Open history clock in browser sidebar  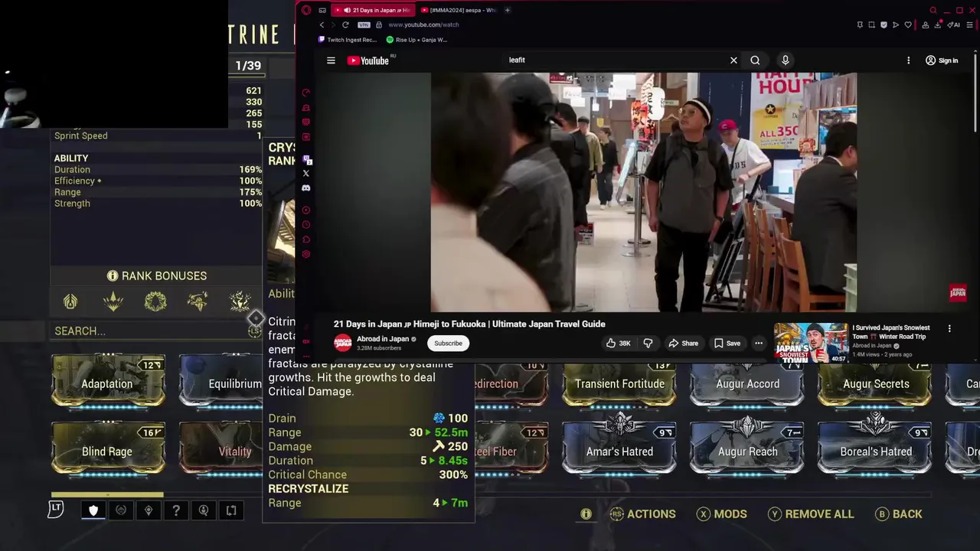[x=306, y=225]
